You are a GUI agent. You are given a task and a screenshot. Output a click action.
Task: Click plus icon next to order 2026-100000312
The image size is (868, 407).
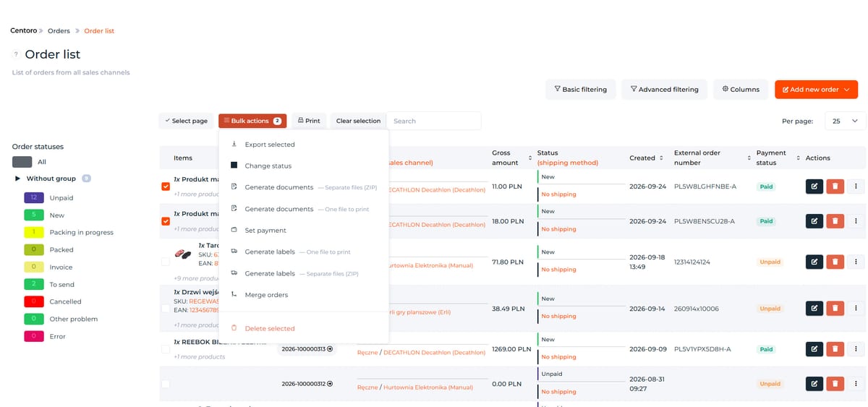pos(330,384)
